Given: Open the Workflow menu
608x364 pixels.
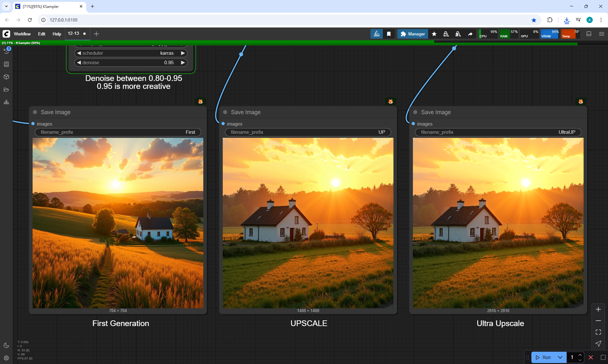Looking at the screenshot, I should click(x=22, y=34).
